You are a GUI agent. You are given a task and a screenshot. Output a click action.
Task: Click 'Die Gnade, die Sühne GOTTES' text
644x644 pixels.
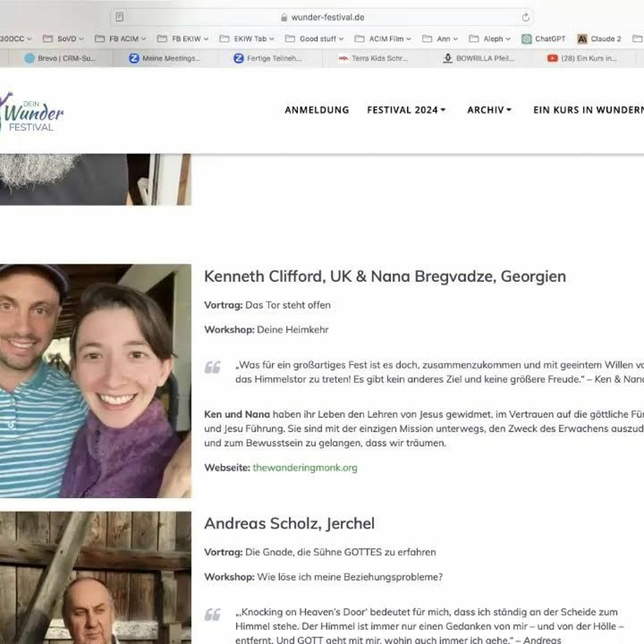(x=313, y=552)
